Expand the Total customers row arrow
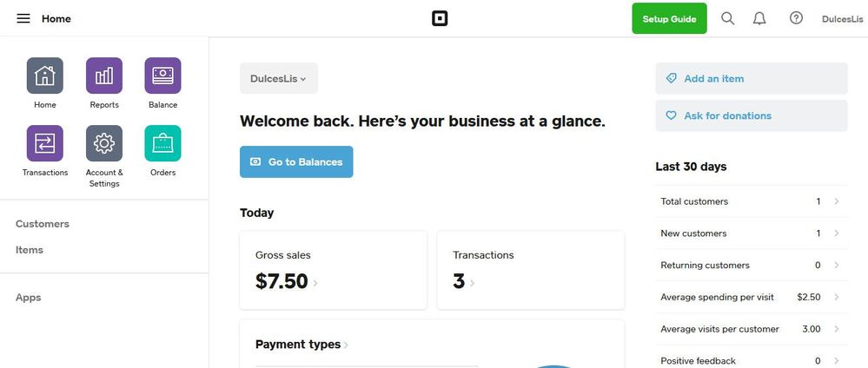The image size is (868, 368). [836, 201]
